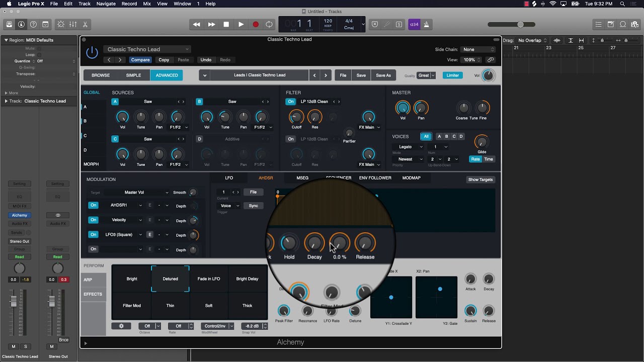Toggle the purple 1234 count-in button
Viewport: 644px width, 362px height.
[414, 24]
